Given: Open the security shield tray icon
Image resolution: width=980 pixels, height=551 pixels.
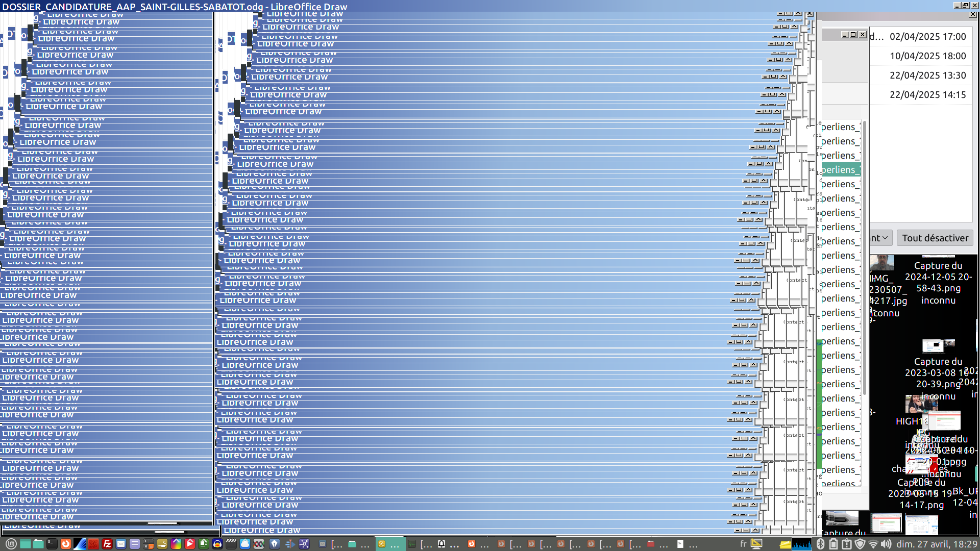Looking at the screenshot, I should (x=860, y=544).
